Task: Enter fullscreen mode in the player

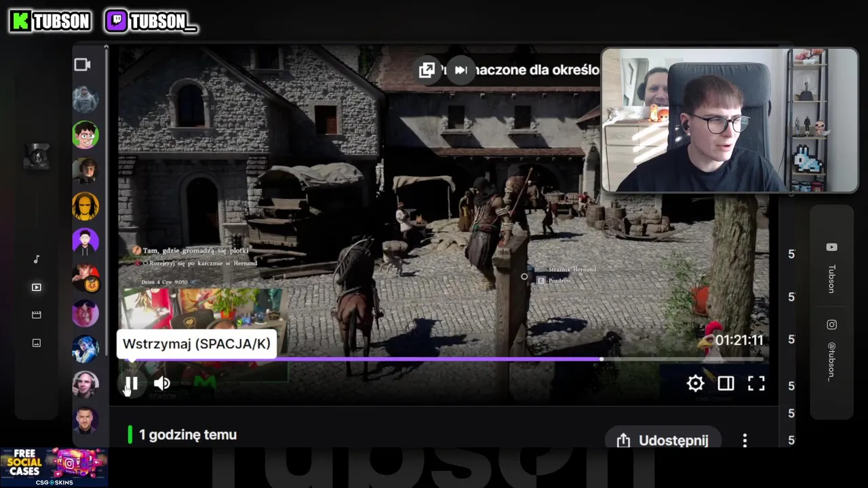Action: 756,384
